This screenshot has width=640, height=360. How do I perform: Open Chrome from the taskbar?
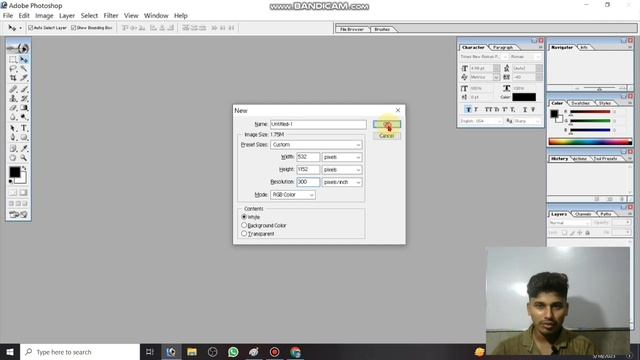296,352
